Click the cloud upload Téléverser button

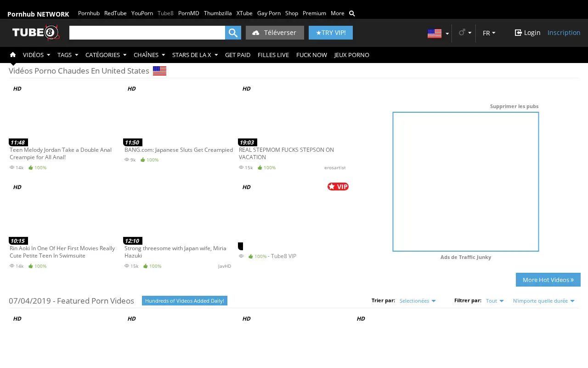(x=275, y=33)
